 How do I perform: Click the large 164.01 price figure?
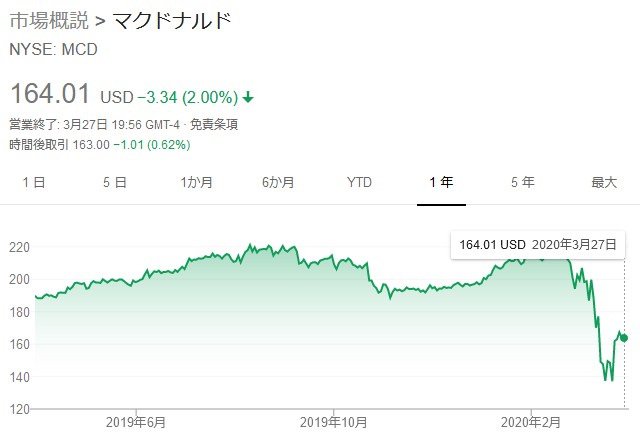51,95
